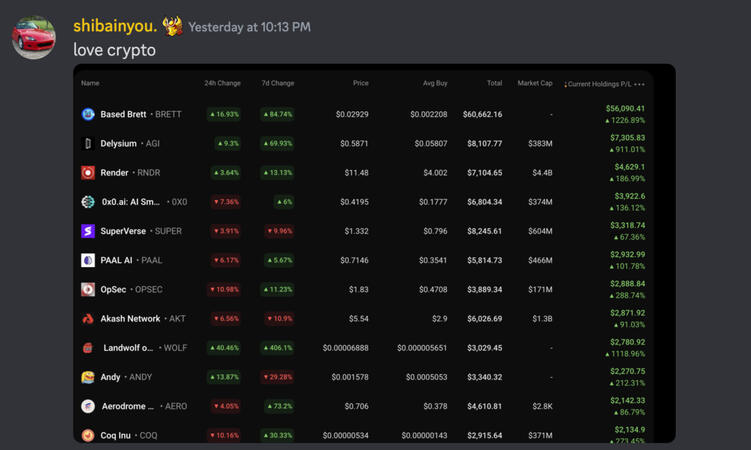This screenshot has height=450, width=751.
Task: Click the PAAL ticker label
Action: (x=151, y=260)
